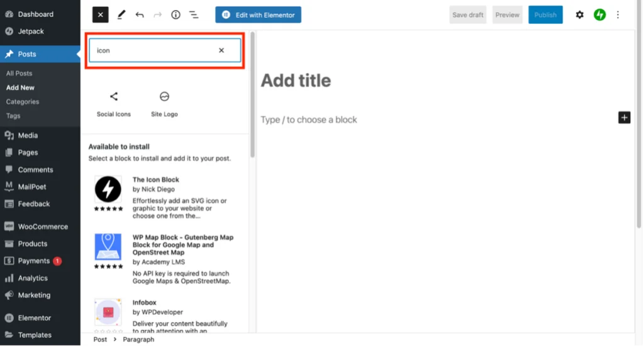Click the Comments bubble icon
644x347 pixels.
9,170
